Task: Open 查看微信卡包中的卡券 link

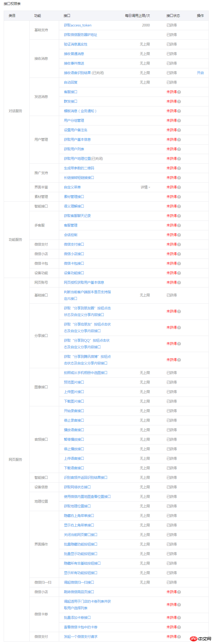Action: pos(81,627)
